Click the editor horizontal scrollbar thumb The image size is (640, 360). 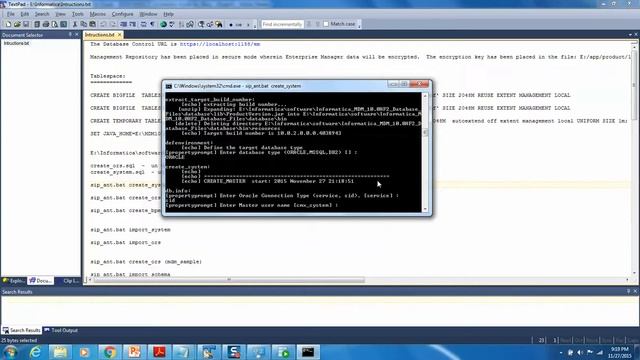tap(229, 280)
